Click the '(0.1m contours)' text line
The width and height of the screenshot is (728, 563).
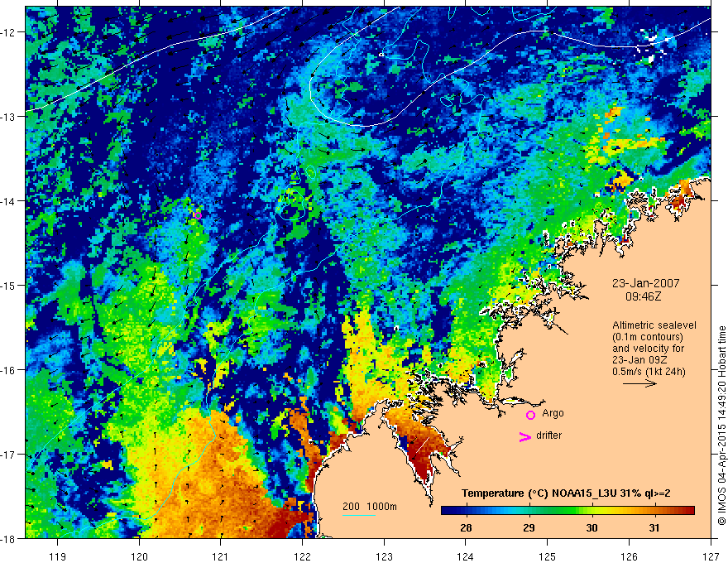click(x=648, y=337)
